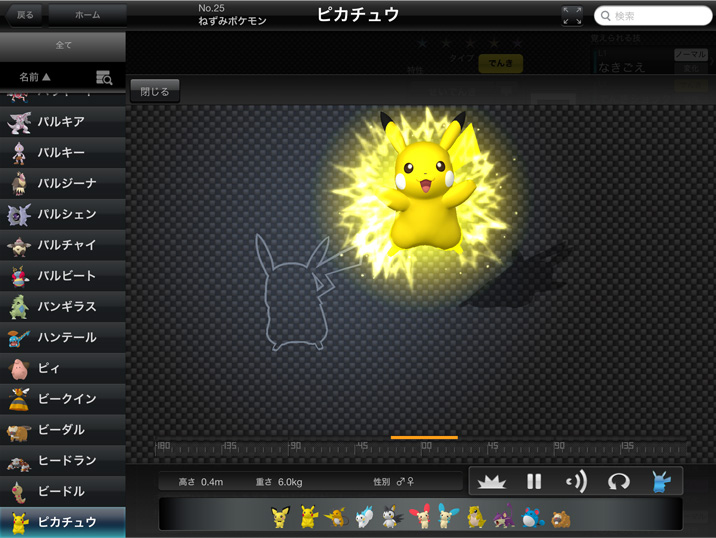Click the rotation angle ruler at 00
The image size is (716, 538).
[426, 446]
